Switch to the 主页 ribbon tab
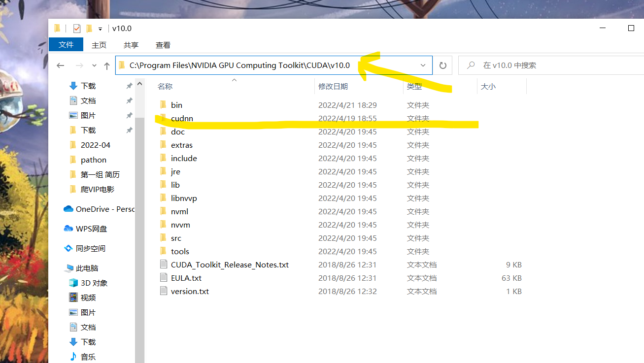This screenshot has width=644, height=363. [99, 45]
